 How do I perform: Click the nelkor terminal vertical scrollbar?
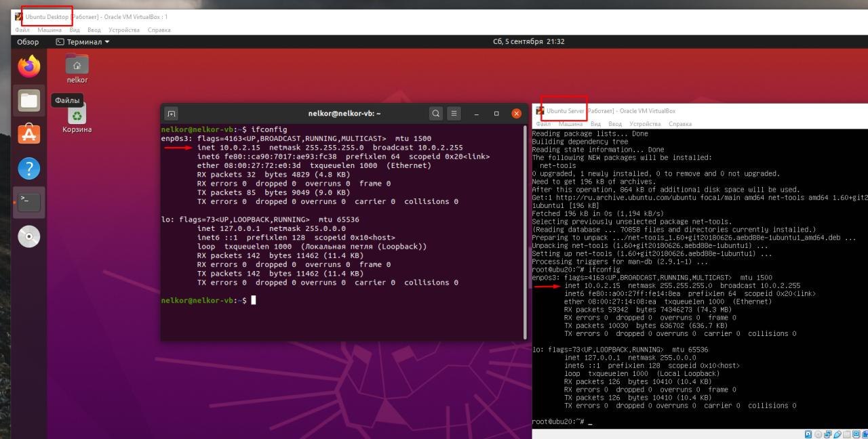point(526,232)
